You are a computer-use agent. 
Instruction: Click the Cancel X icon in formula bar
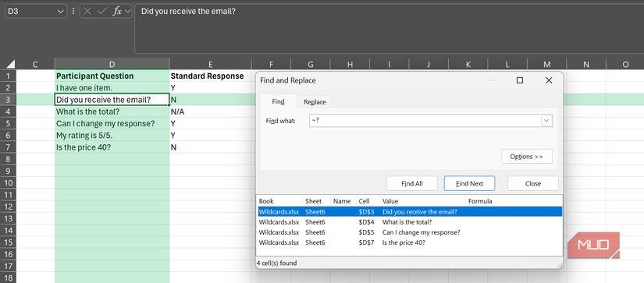tap(87, 12)
